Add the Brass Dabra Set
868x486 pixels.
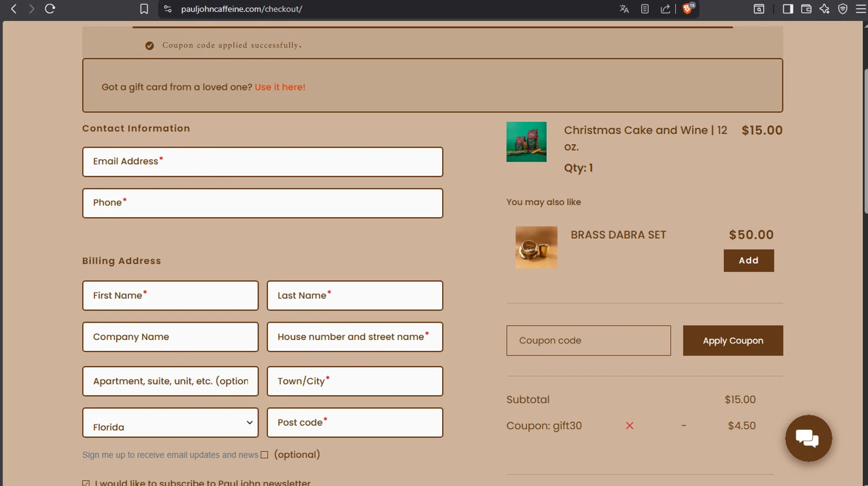(x=749, y=261)
